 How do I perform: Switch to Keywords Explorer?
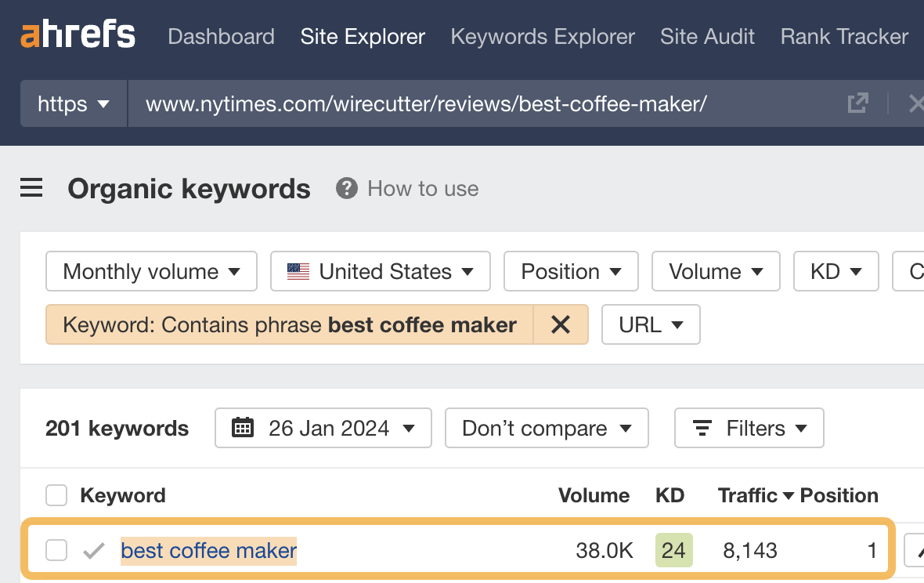click(543, 36)
